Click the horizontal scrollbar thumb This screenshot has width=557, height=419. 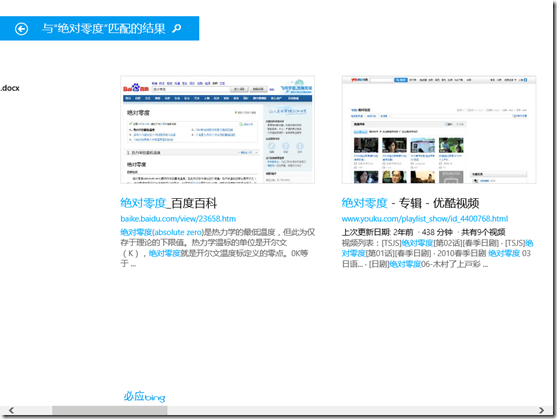pyautogui.click(x=110, y=410)
